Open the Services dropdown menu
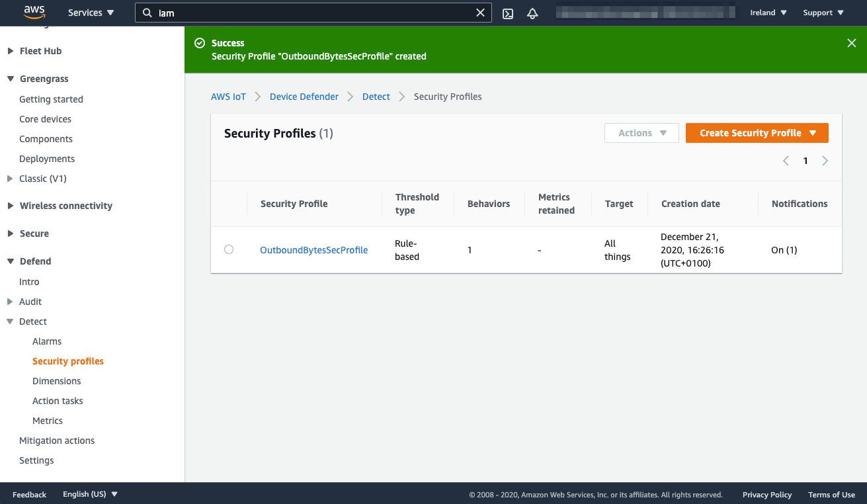The width and height of the screenshot is (867, 504). (x=91, y=13)
